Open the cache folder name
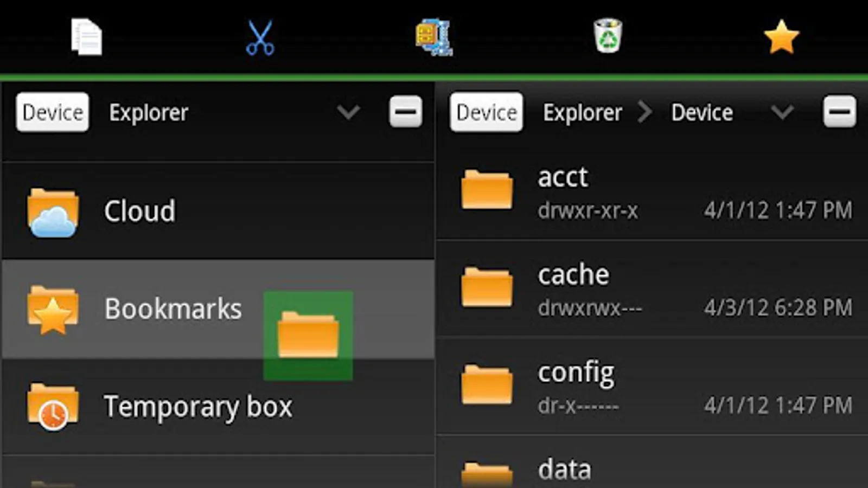Image resolution: width=868 pixels, height=488 pixels. coord(573,275)
